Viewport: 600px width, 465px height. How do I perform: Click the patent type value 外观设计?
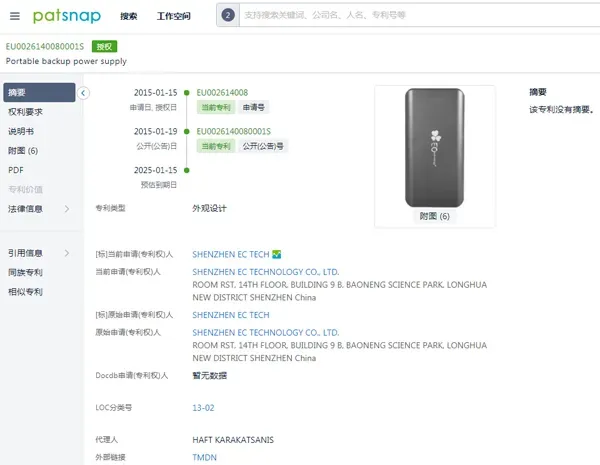[209, 209]
